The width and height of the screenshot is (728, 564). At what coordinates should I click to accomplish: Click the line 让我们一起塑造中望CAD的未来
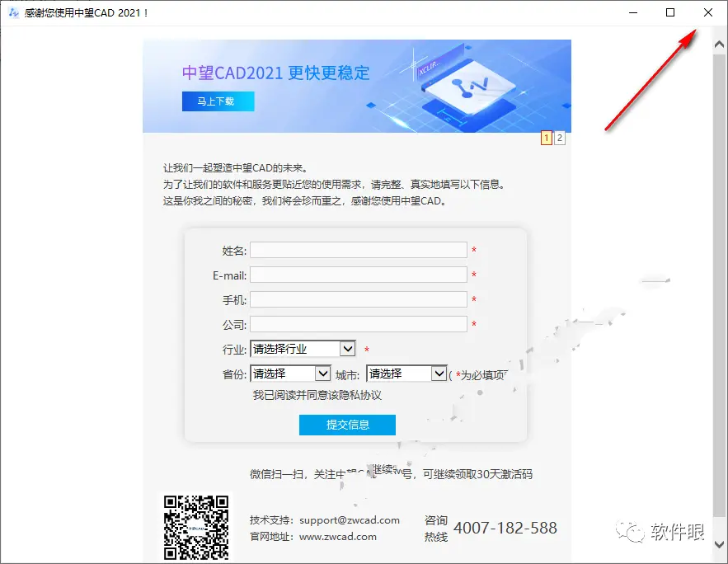(236, 168)
